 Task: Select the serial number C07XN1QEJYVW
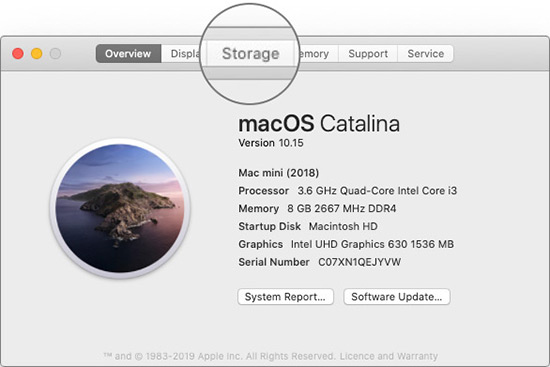359,262
